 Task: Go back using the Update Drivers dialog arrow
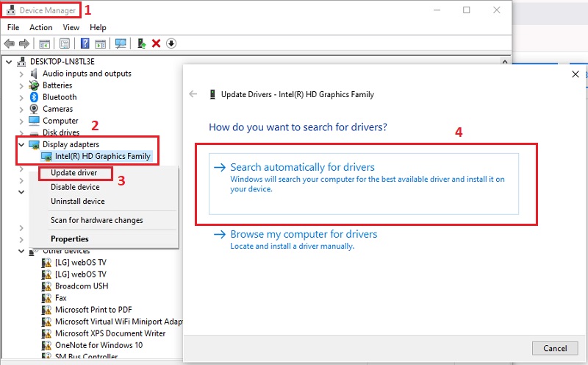pos(193,94)
